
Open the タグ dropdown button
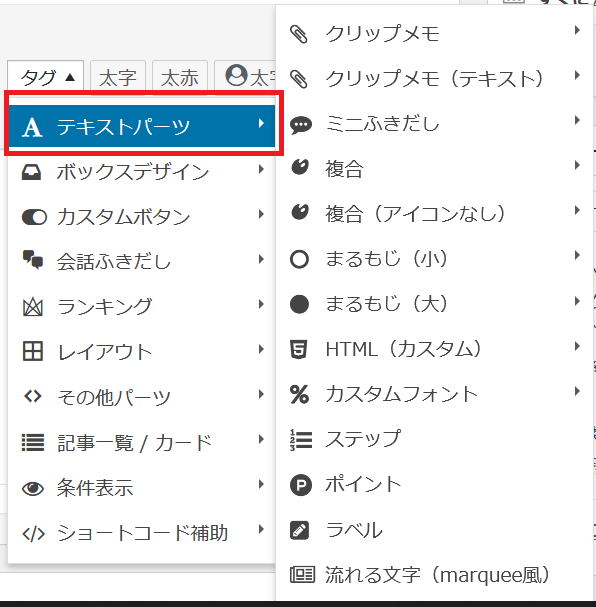[x=45, y=75]
